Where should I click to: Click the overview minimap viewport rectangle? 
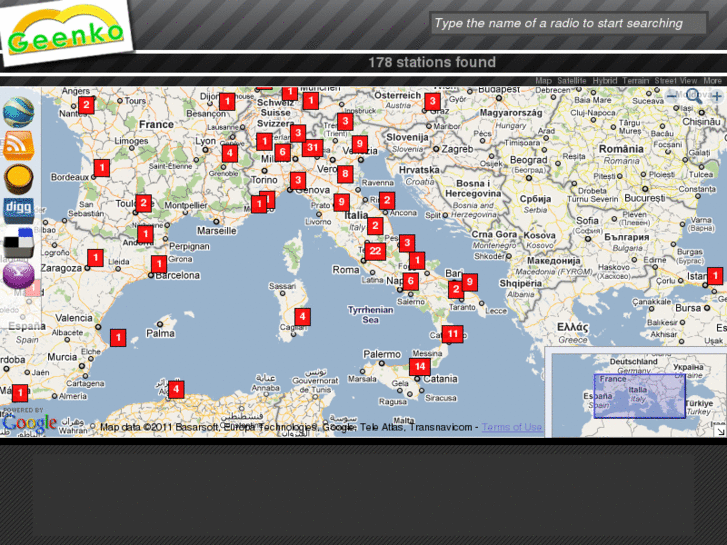click(x=640, y=396)
